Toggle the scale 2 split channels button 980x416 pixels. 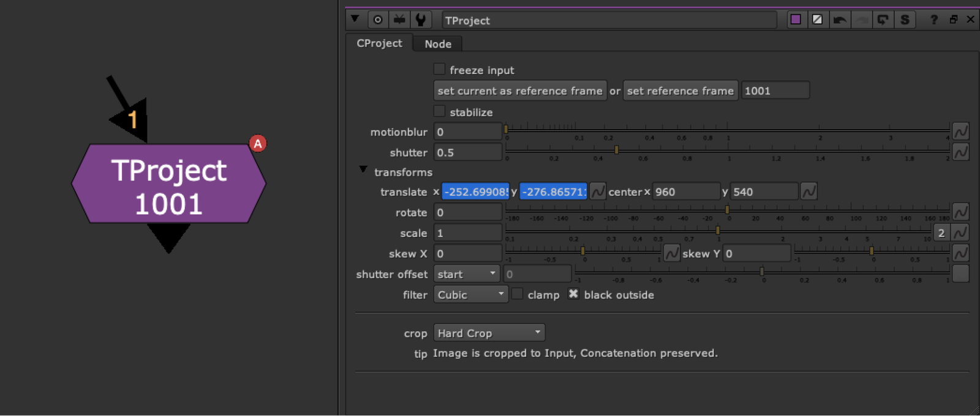tap(941, 232)
